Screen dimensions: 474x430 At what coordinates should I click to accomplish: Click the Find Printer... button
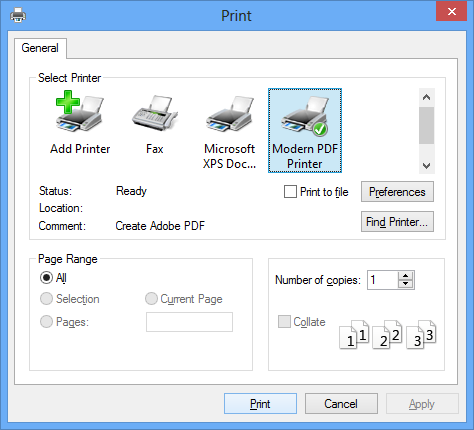click(x=397, y=221)
